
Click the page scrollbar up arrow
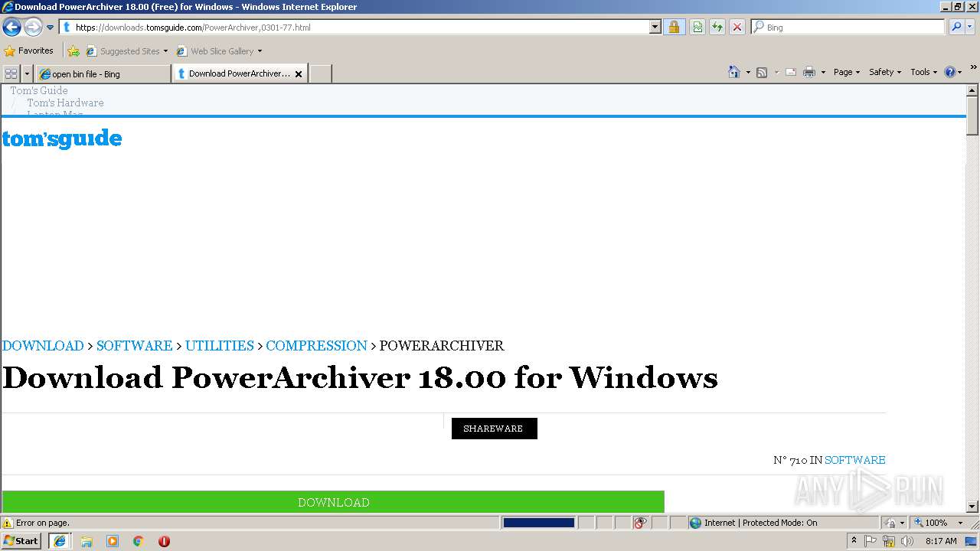click(972, 90)
